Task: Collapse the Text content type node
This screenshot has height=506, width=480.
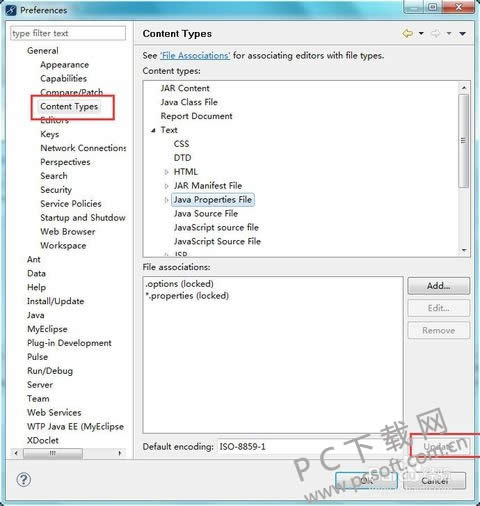Action: (153, 130)
